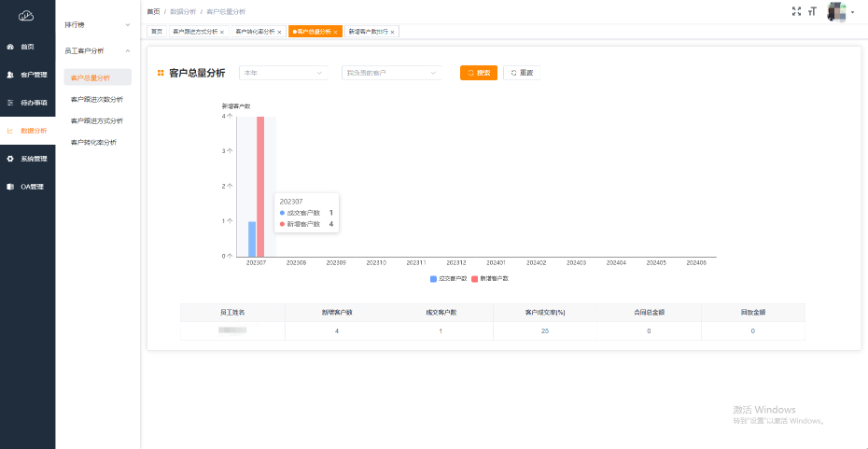Viewport: 868px width, 449px height.
Task: Click 数据分析 in the breadcrumb
Action: pyautogui.click(x=182, y=11)
